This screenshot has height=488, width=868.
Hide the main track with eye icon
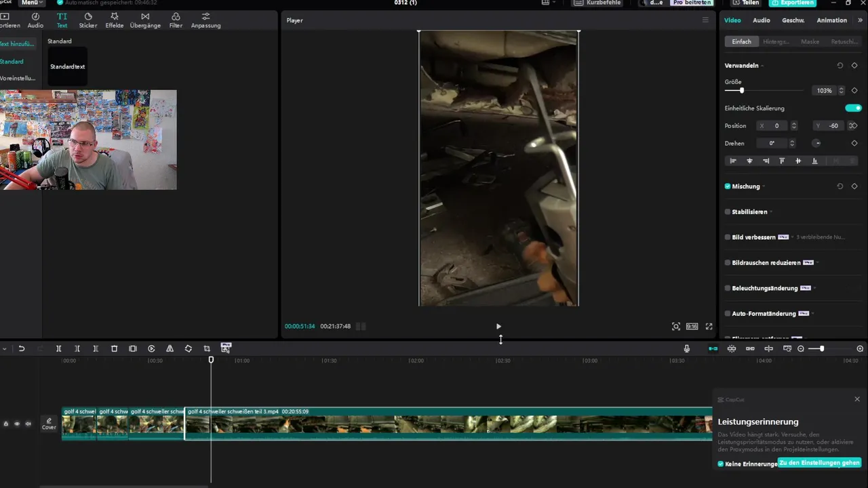point(17,424)
